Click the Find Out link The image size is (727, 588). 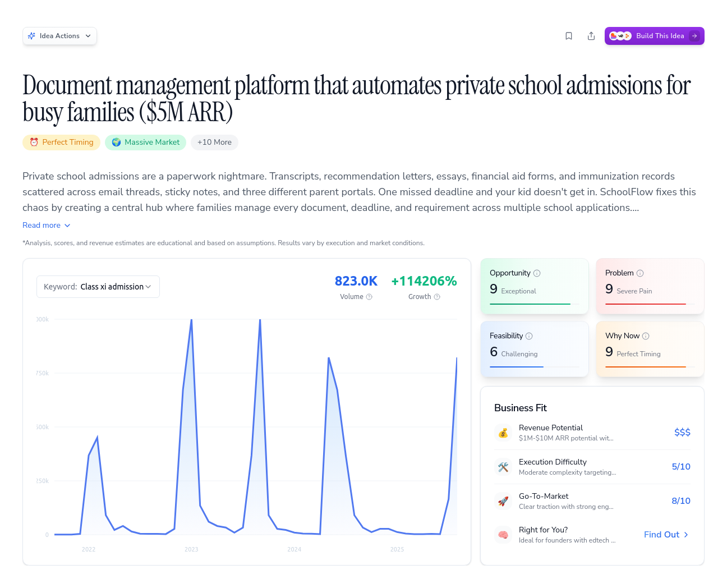[666, 535]
